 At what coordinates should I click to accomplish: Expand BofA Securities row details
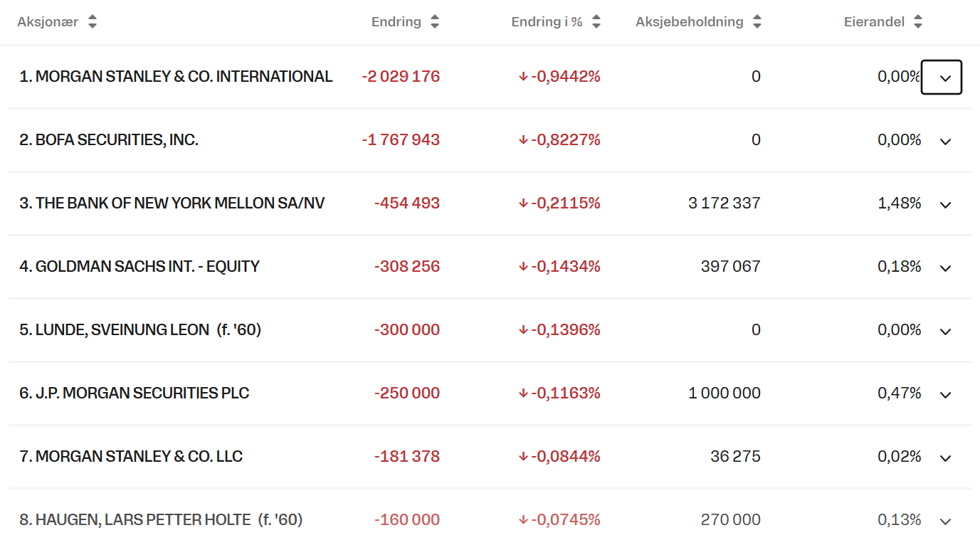945,141
